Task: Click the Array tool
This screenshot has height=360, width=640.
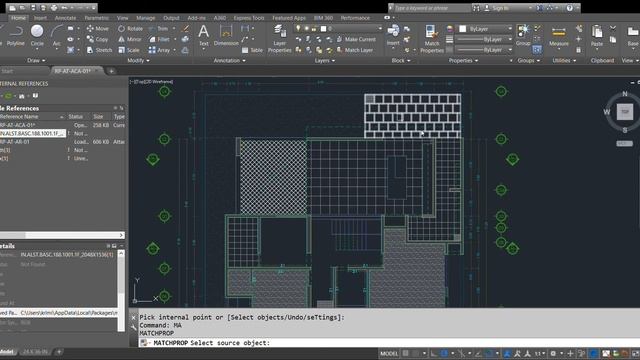Action: coord(159,50)
